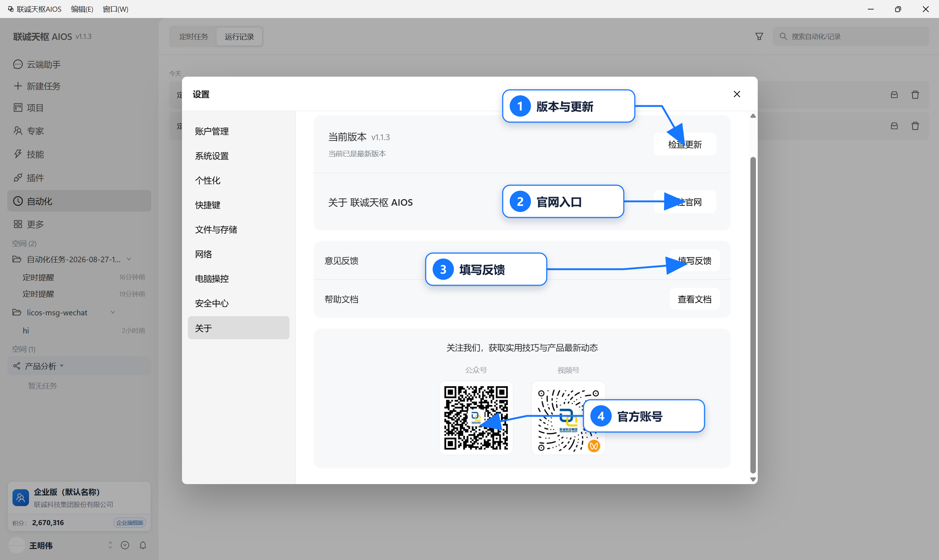Click the licos-msg-wechat folder icon

coord(17,312)
